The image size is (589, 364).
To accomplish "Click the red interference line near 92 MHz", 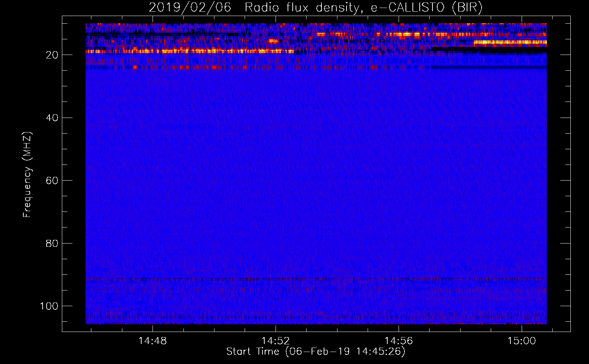I will pyautogui.click(x=316, y=279).
